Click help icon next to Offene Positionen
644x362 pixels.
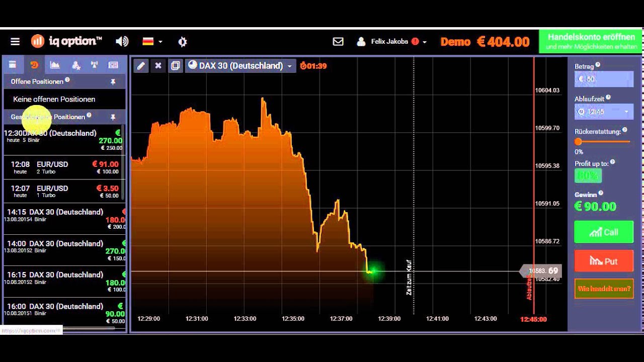[x=67, y=79]
